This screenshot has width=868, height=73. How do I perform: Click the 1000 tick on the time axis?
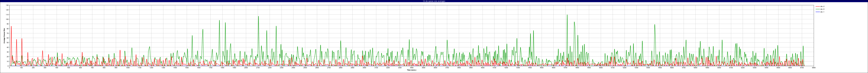(128, 68)
